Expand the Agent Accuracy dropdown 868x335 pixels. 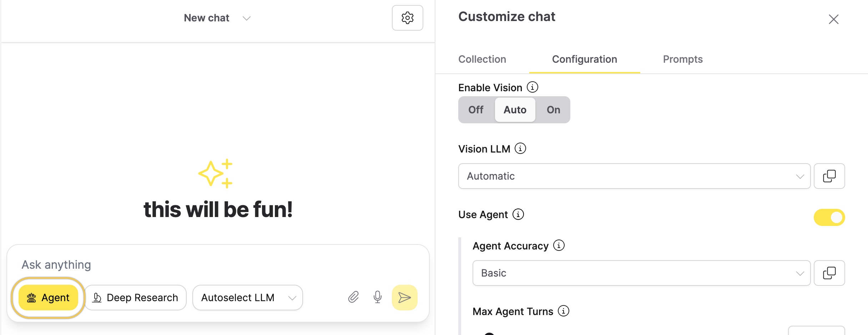pyautogui.click(x=641, y=273)
